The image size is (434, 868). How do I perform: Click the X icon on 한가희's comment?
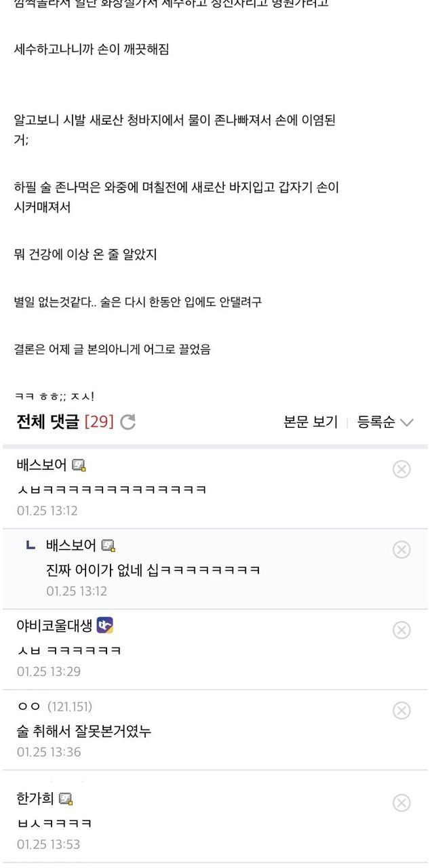[401, 803]
